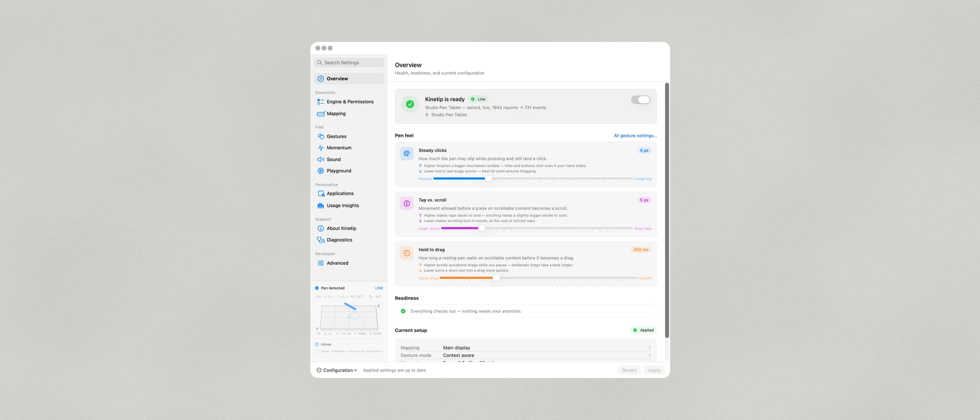Click the Hold to drag clock icon

(407, 253)
